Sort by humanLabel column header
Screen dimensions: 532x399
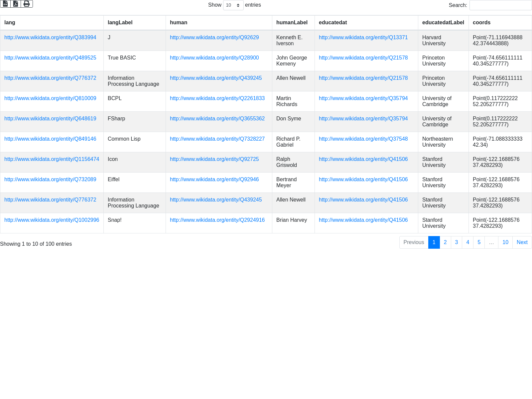pos(292,23)
